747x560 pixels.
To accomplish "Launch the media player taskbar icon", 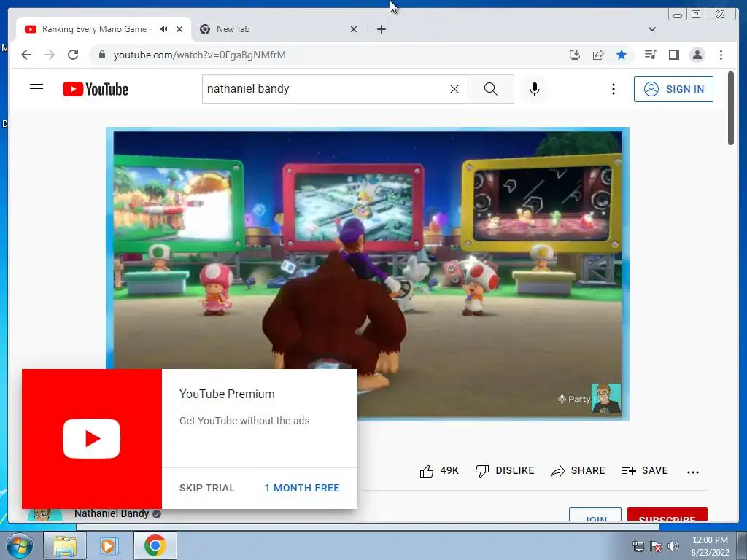I will pyautogui.click(x=109, y=545).
